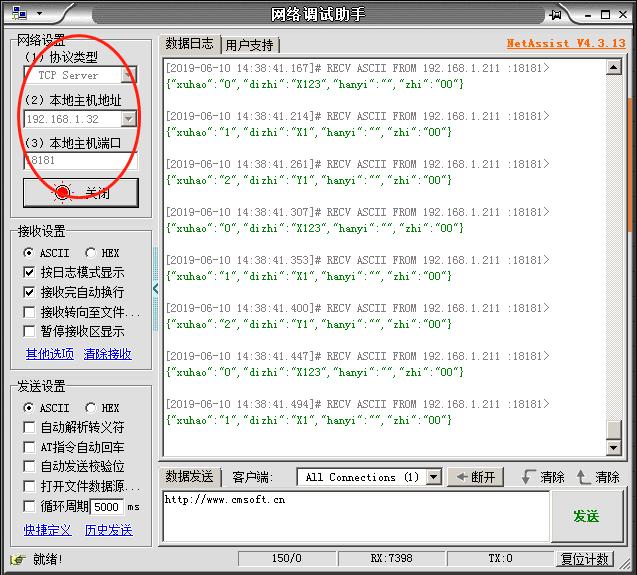Click the 关闭 button with red indicator
This screenshot has width=637, height=575.
click(x=81, y=193)
